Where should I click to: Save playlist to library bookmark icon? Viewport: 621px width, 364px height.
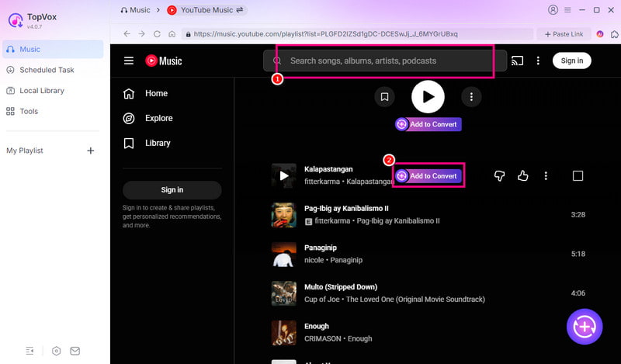[384, 97]
